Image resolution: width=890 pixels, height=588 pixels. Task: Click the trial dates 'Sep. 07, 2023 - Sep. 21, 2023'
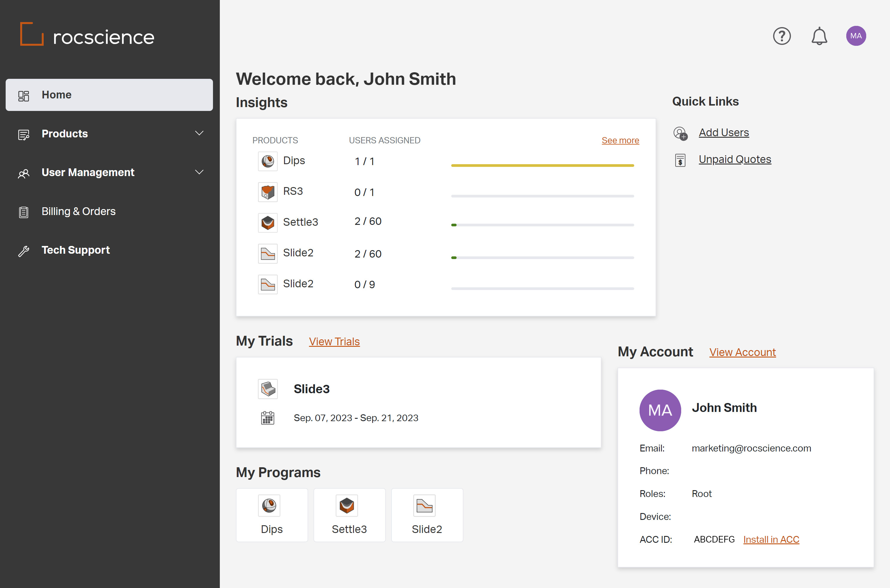coord(356,418)
